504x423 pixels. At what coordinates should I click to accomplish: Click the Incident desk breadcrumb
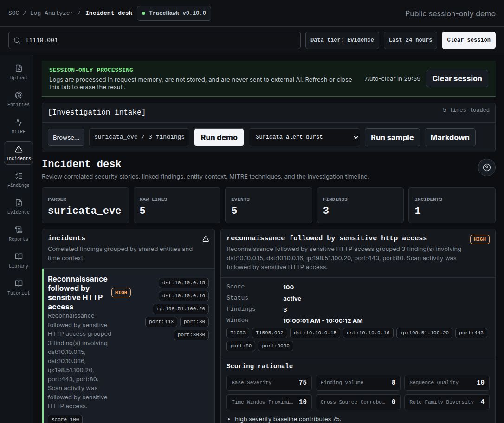(x=109, y=13)
